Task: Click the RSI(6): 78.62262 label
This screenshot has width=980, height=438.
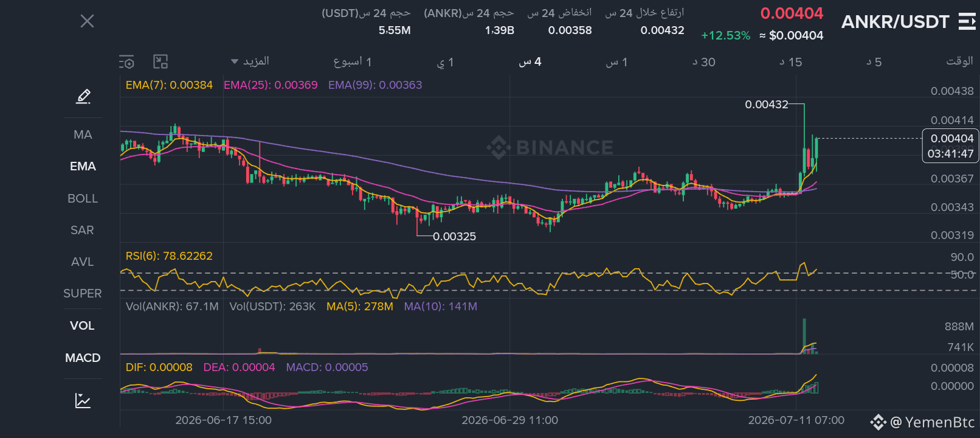Action: 169,256
